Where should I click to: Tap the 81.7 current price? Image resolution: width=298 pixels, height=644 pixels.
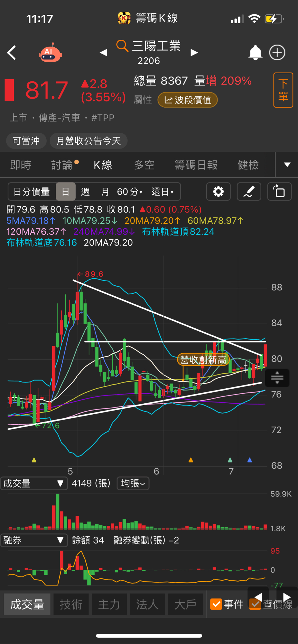coord(47,90)
